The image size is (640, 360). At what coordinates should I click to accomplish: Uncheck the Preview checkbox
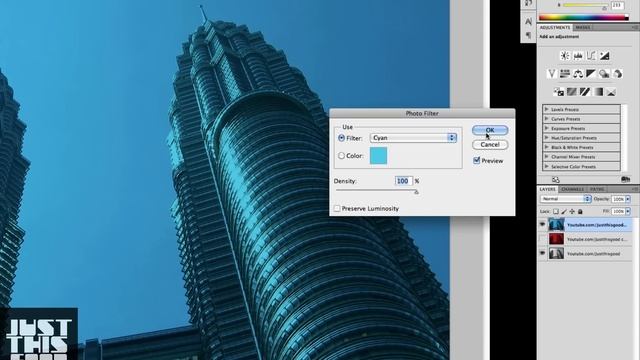pyautogui.click(x=476, y=160)
